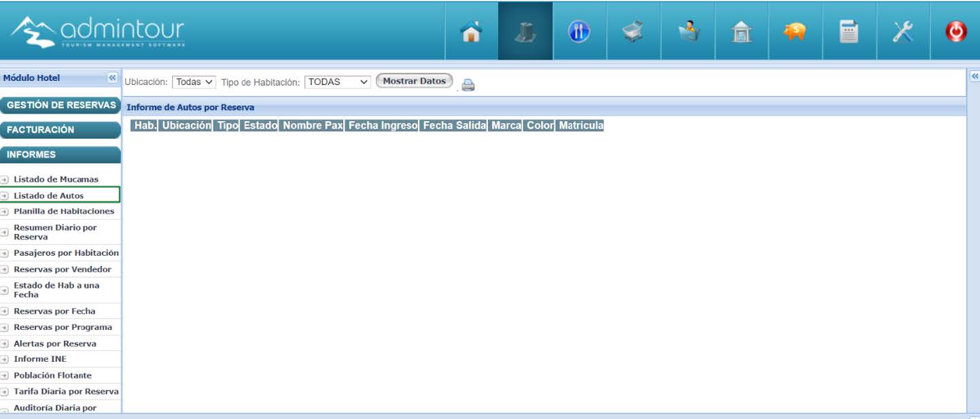Open the tools wrench settings icon
This screenshot has width=980, height=419.
(x=903, y=31)
